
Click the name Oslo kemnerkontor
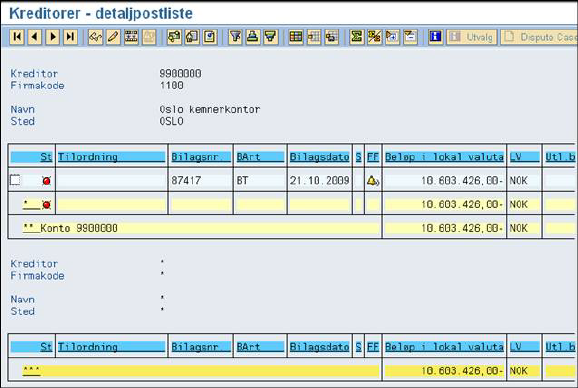point(210,109)
